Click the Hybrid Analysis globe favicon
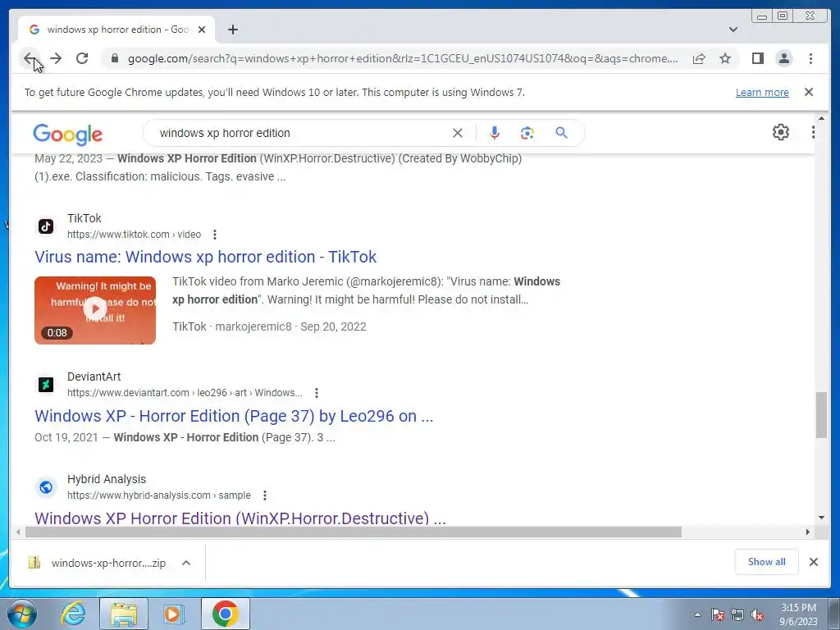Image resolution: width=840 pixels, height=630 pixels. (46, 487)
